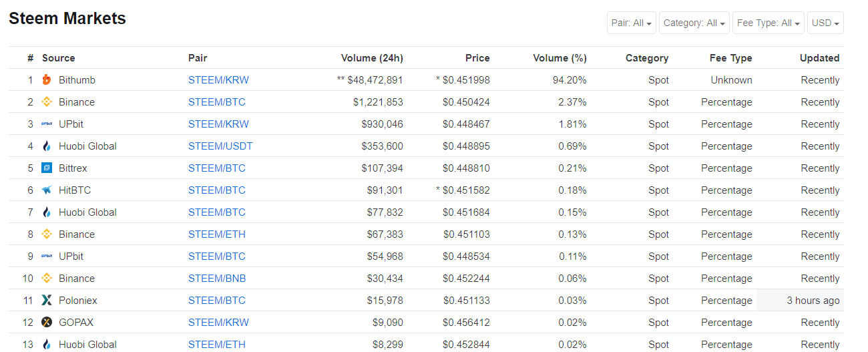
Task: Click the Huobi Global icon in row 7
Action: tap(47, 212)
